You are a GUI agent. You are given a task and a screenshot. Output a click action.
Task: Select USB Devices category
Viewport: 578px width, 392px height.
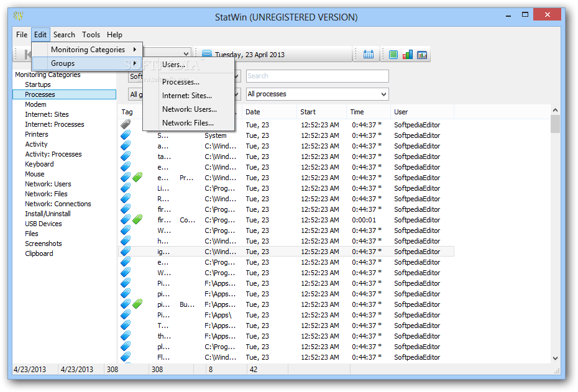[x=43, y=224]
